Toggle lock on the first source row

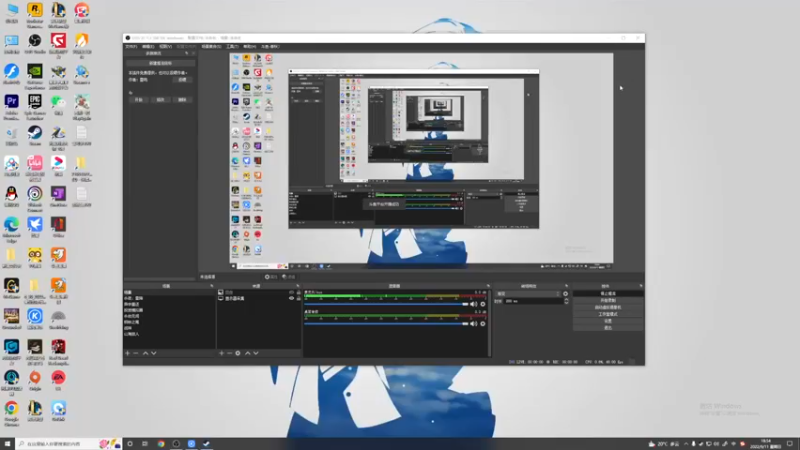298,292
